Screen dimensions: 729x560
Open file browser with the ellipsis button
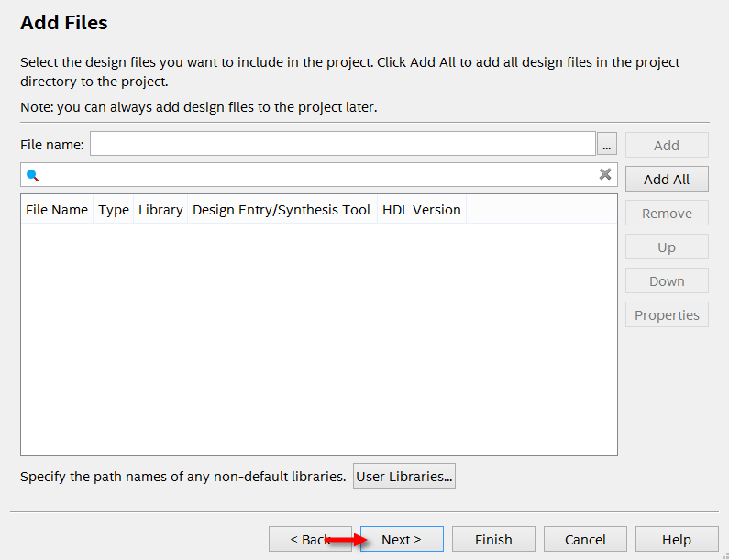click(x=606, y=145)
